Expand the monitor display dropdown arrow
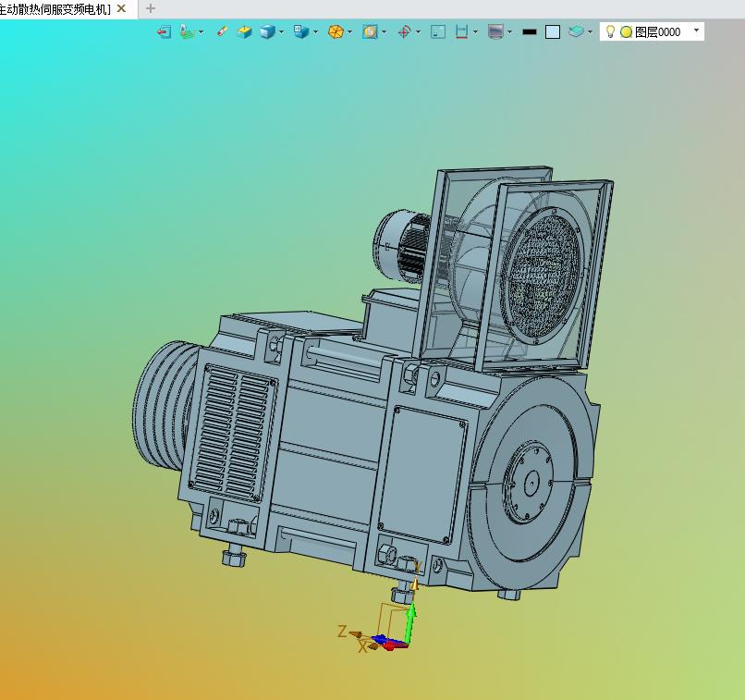Screen dimensions: 745x700 pyautogui.click(x=509, y=31)
